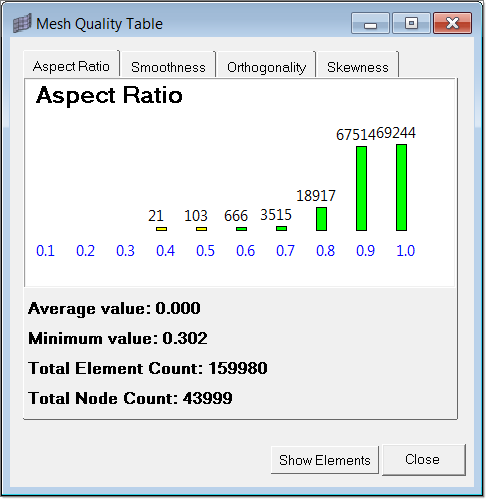This screenshot has height=500, width=487.
Task: Click the mesh grid icon in title bar
Action: [22, 23]
